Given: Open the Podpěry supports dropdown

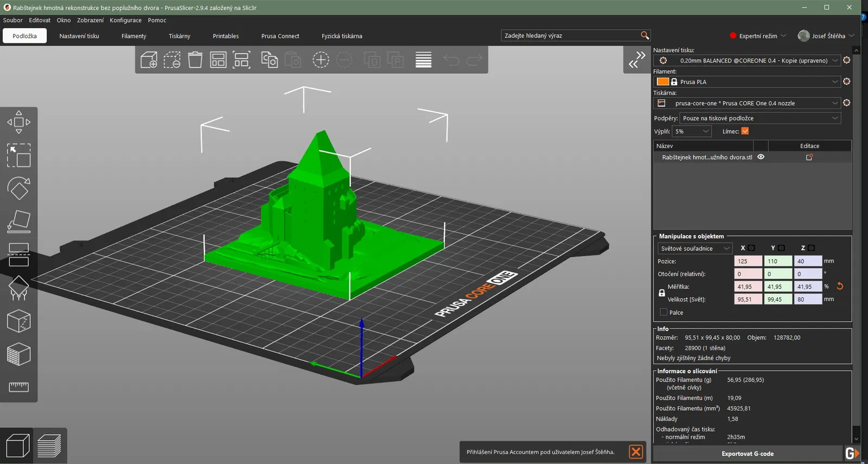Looking at the screenshot, I should click(x=759, y=118).
